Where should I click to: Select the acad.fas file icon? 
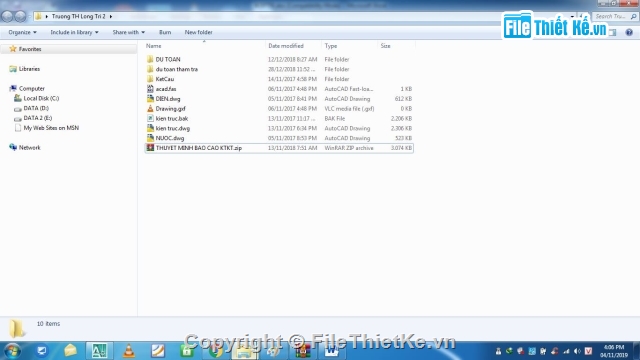[x=150, y=89]
